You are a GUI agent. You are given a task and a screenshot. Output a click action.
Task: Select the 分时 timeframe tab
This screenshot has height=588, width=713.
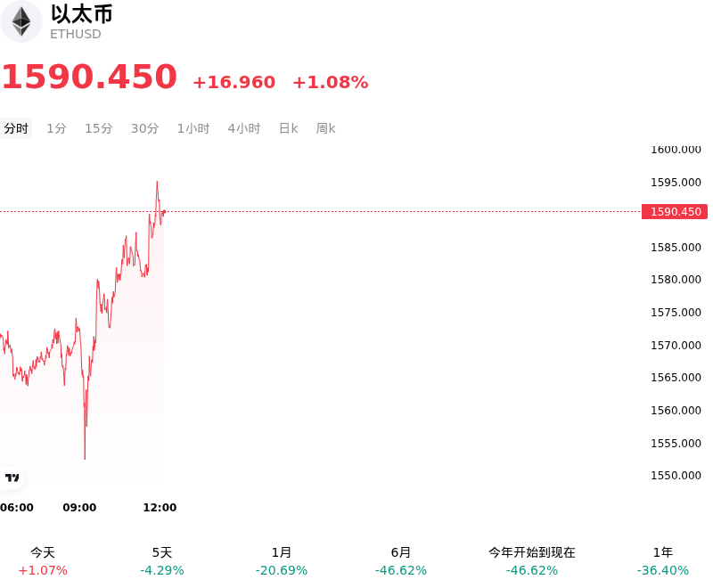tap(16, 128)
